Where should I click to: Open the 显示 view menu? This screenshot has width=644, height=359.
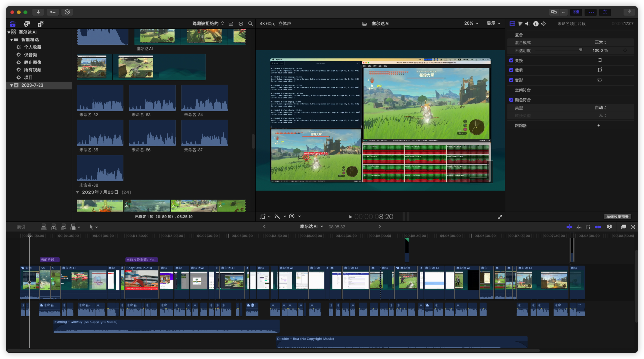(493, 23)
